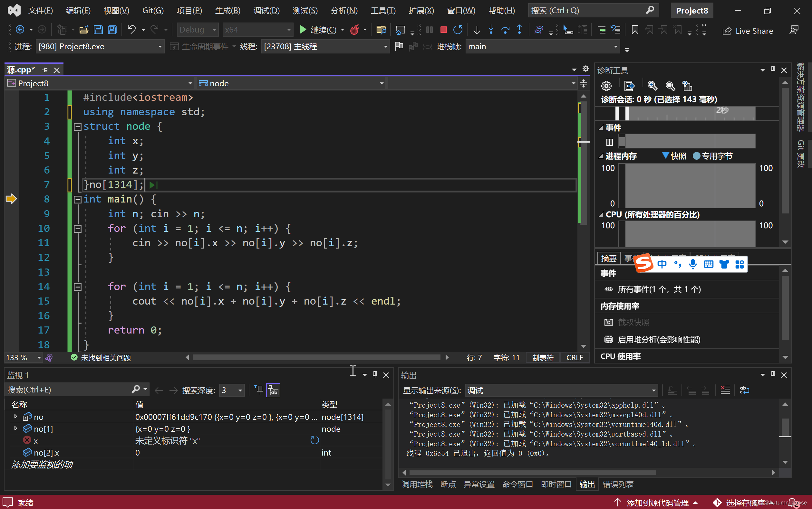The width and height of the screenshot is (812, 509).
Task: Switch to 错误列表 tab
Action: pos(618,484)
